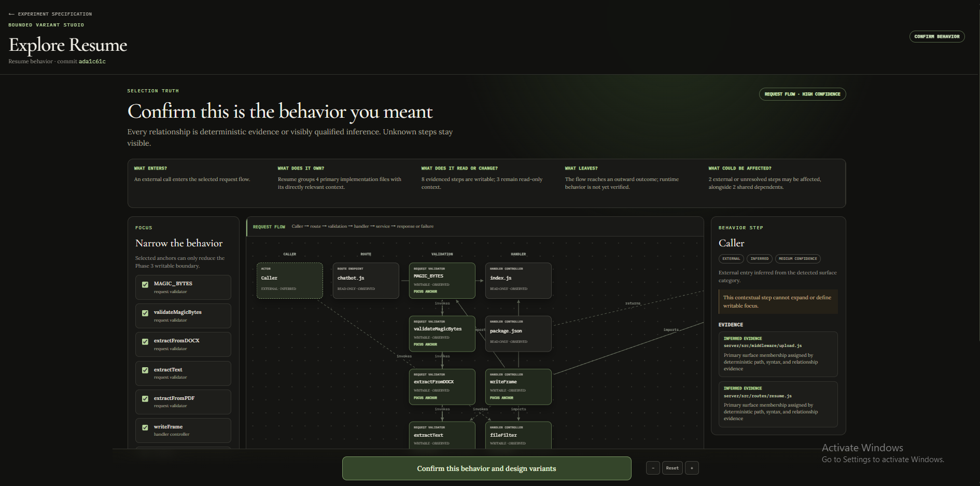Uncheck the MAGIC_BYTES focus anchor
This screenshot has width=980, height=486.
pyautogui.click(x=145, y=284)
